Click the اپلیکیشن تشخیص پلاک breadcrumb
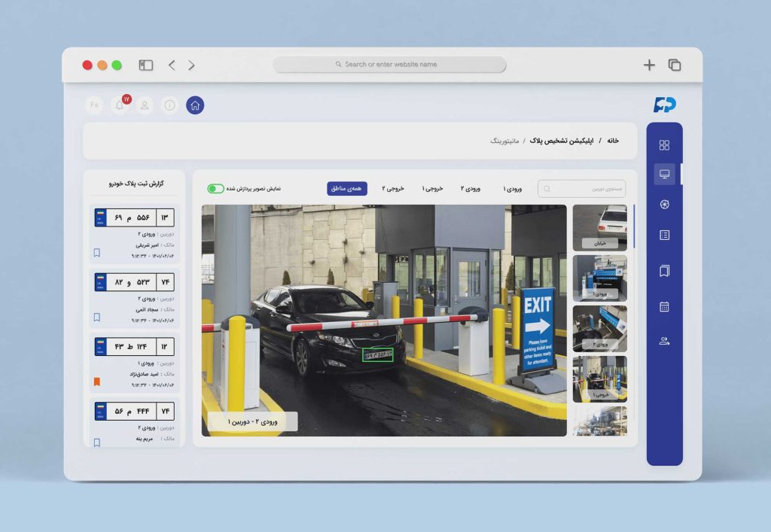771x532 pixels. (x=562, y=141)
